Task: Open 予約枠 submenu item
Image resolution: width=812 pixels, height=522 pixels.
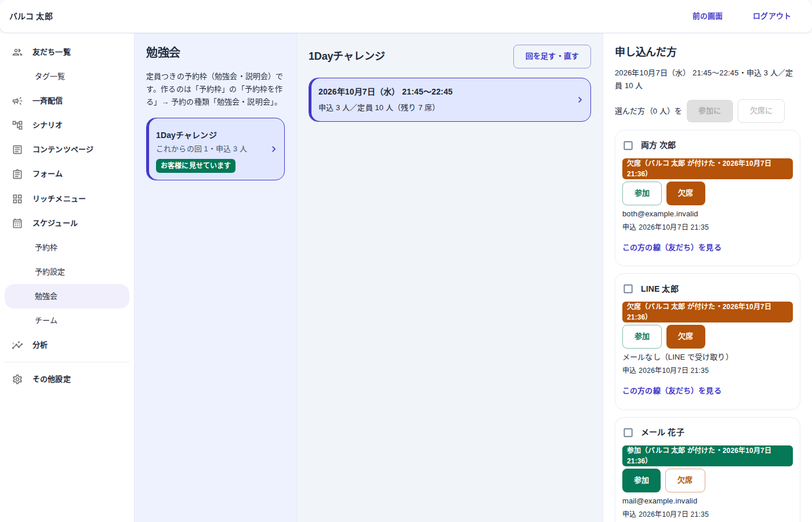Action: pos(67,248)
